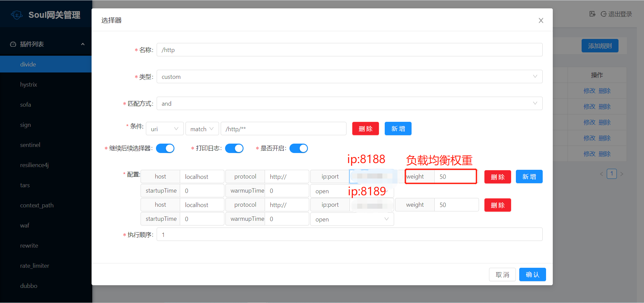Open the uri condition dropdown
The image size is (644, 303).
pyautogui.click(x=165, y=129)
